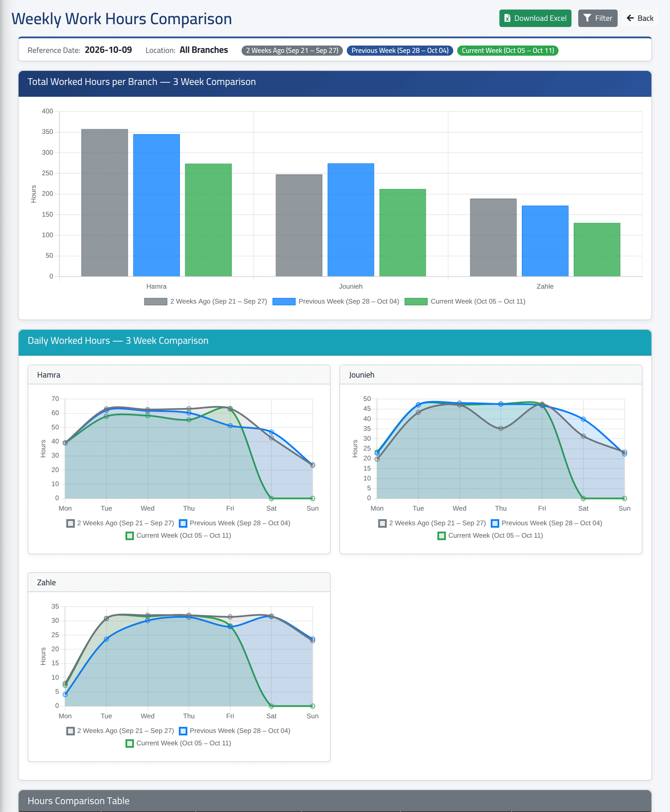The height and width of the screenshot is (812, 670).
Task: Click the Hamra daily chart card title
Action: click(x=49, y=375)
